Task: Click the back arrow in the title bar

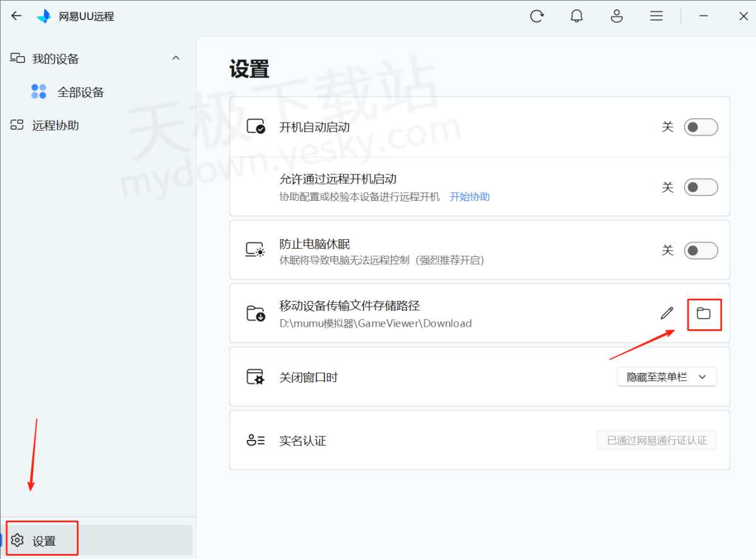Action: 16,16
